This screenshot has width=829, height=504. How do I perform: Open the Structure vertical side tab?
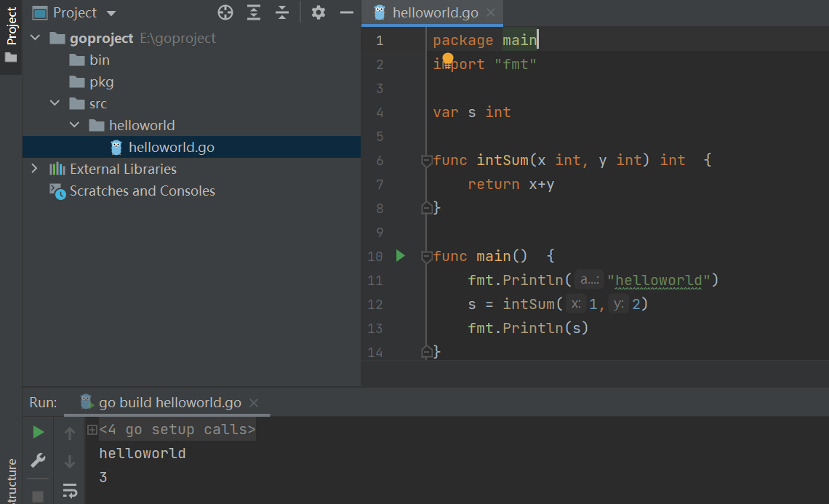click(x=11, y=480)
